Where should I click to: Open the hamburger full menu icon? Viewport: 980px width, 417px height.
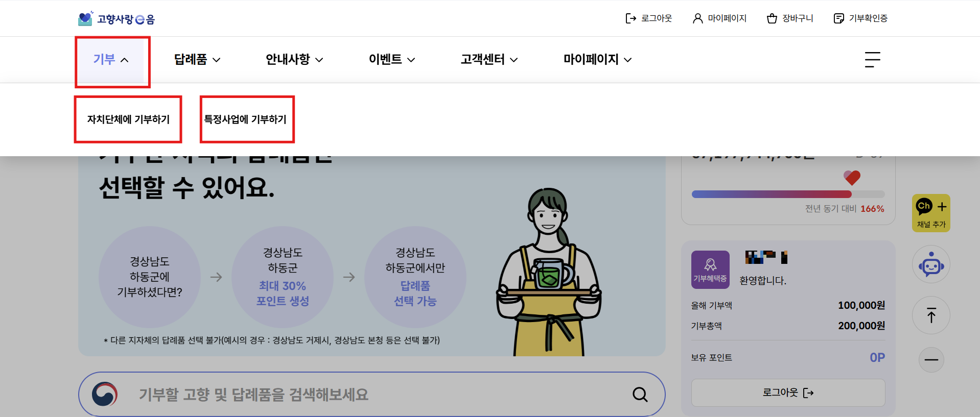[x=872, y=59]
